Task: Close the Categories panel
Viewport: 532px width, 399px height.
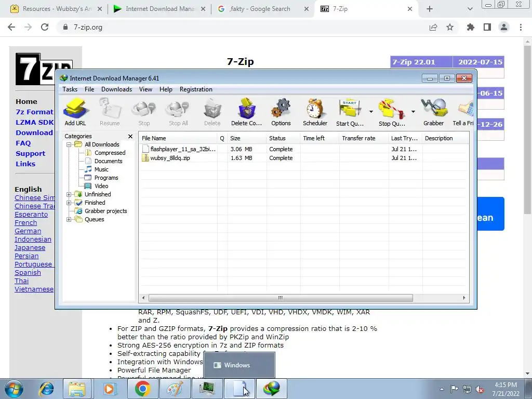Action: (x=130, y=137)
